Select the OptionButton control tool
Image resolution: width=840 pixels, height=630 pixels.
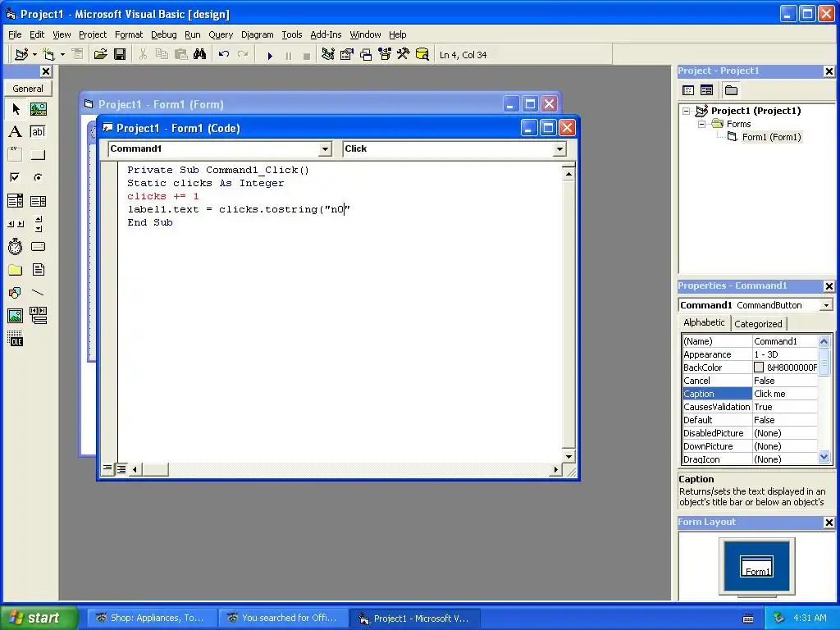click(x=38, y=177)
